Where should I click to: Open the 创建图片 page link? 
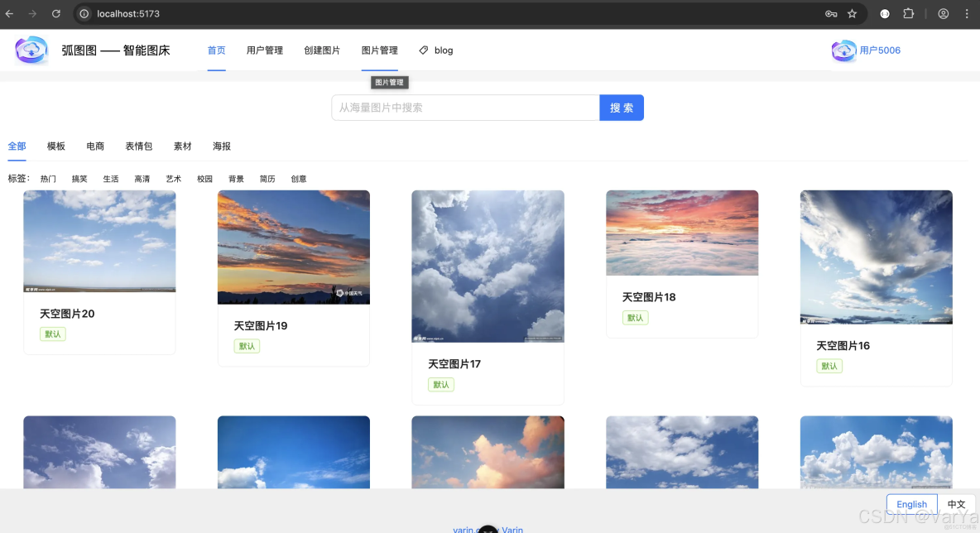322,50
